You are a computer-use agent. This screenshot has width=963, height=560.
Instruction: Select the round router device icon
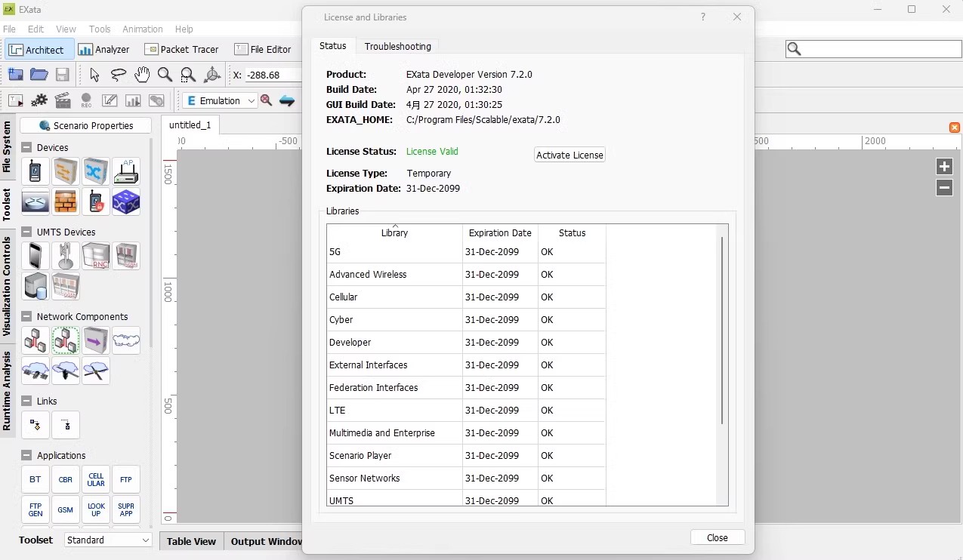click(x=35, y=202)
